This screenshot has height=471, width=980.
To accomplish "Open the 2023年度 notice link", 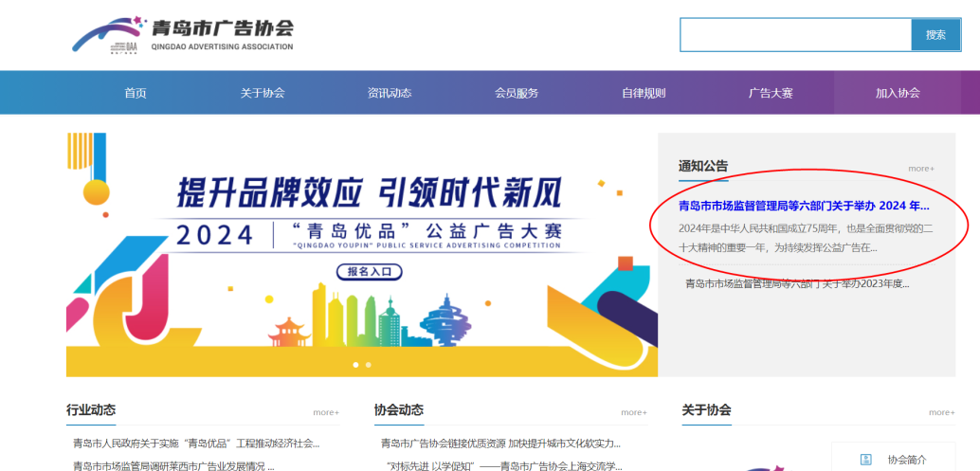I will click(x=797, y=283).
